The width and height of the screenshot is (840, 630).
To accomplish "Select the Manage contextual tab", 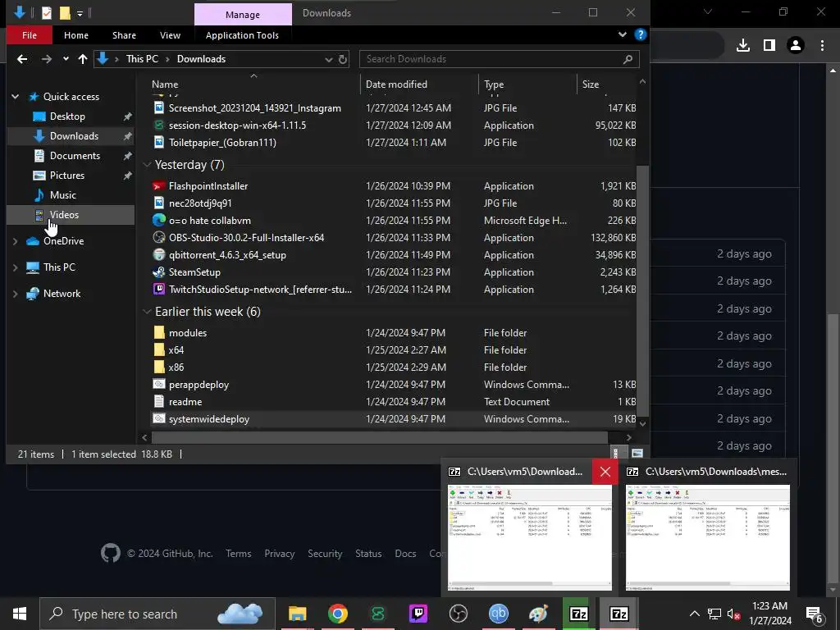I will (243, 15).
